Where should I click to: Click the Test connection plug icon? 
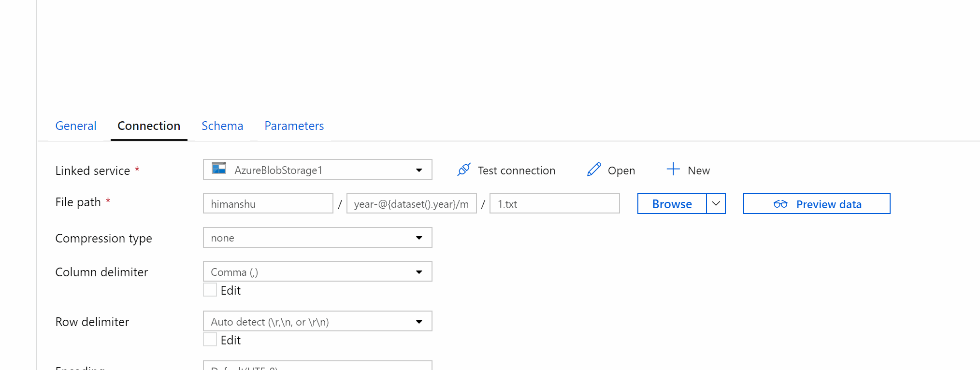point(464,170)
